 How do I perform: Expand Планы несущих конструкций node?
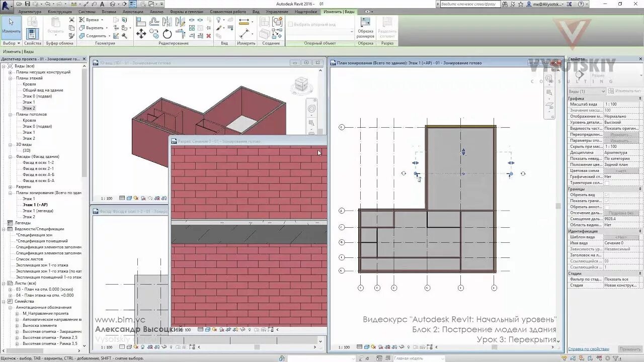click(x=10, y=72)
